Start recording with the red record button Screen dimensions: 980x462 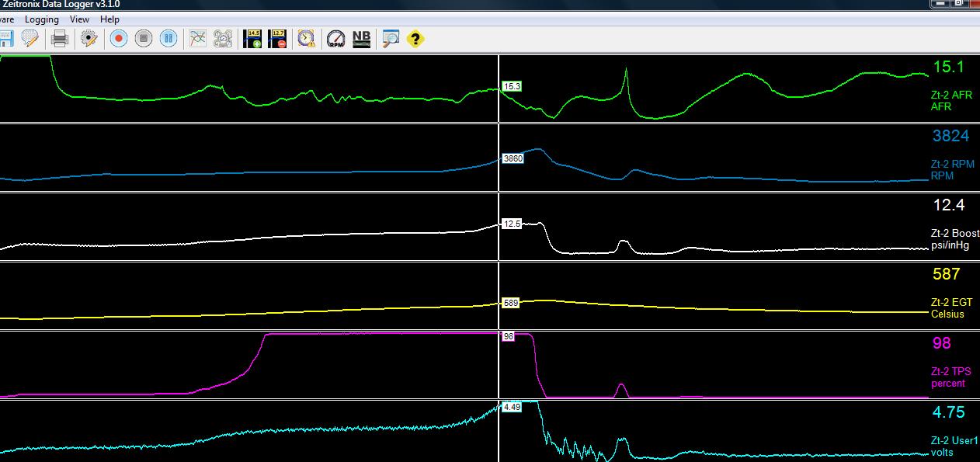[x=118, y=37]
